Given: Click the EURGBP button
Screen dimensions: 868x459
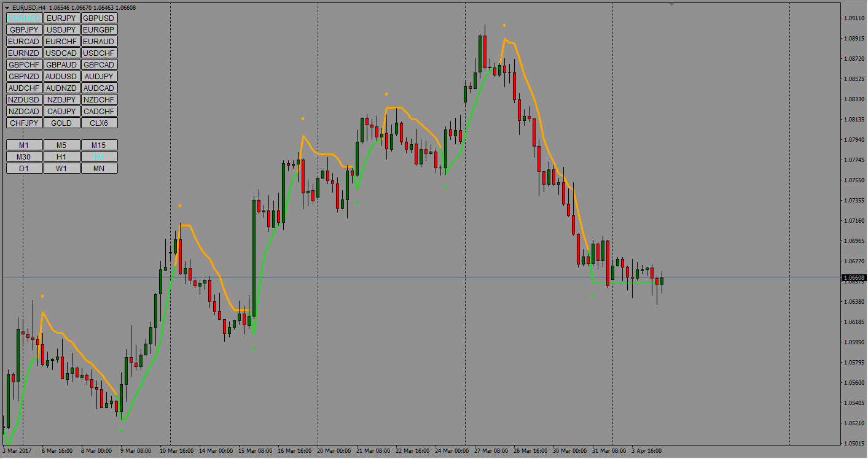Looking at the screenshot, I should pyautogui.click(x=99, y=29).
